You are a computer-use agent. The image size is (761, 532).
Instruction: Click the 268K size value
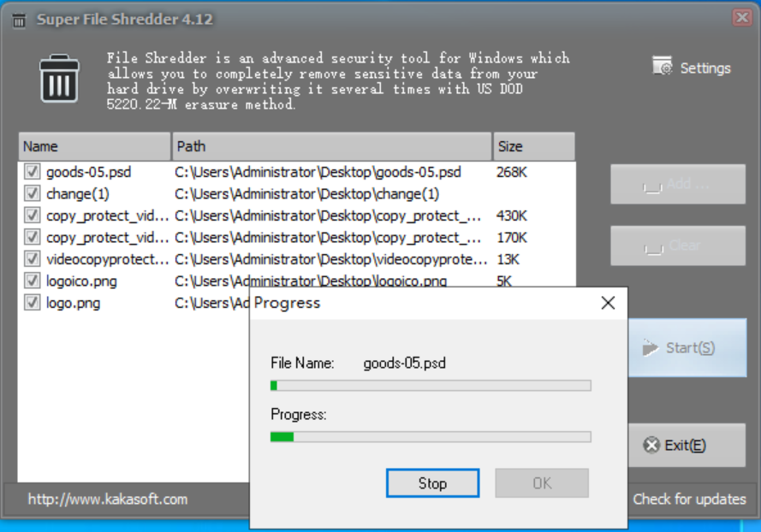click(512, 172)
